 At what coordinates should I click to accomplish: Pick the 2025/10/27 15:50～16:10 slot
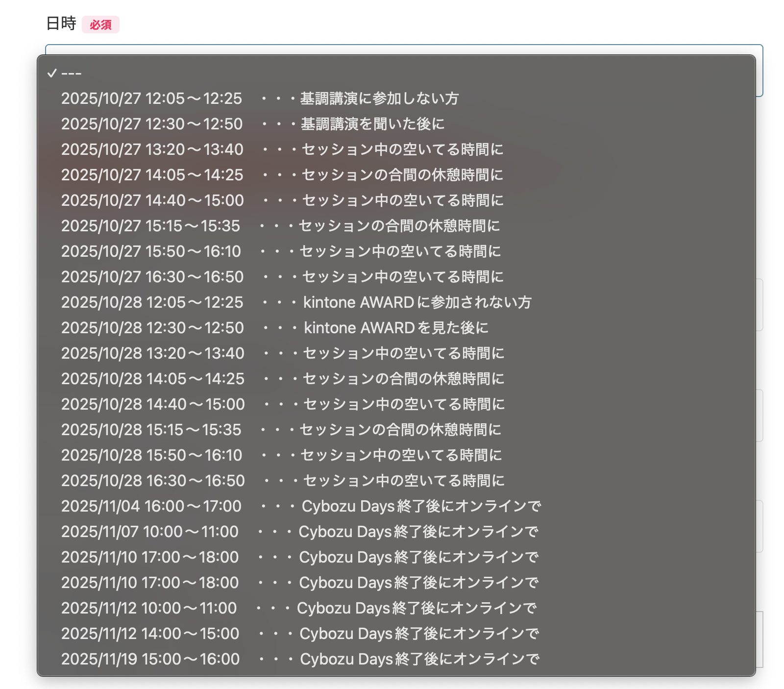click(281, 251)
